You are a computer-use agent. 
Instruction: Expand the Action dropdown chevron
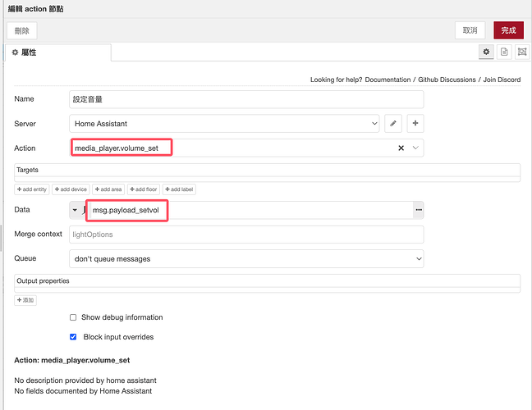[415, 148]
